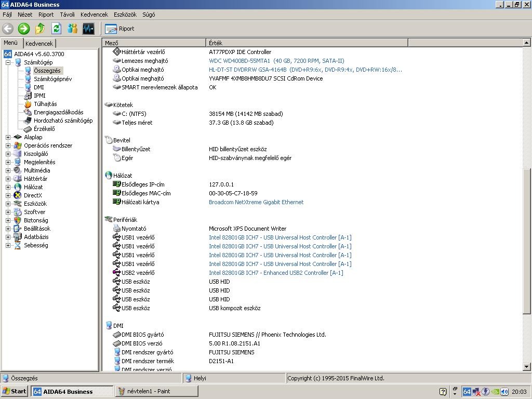Switch to the Menü tab
532x399 pixels.
(x=11, y=43)
